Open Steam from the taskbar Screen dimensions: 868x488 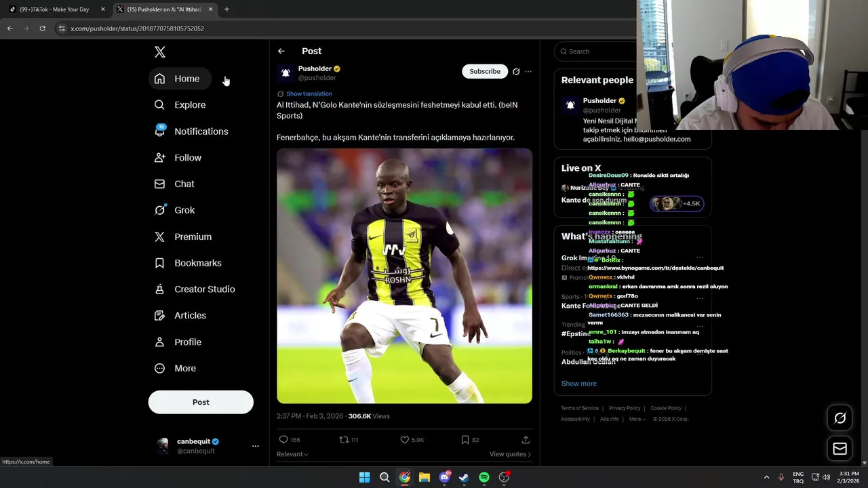click(464, 477)
